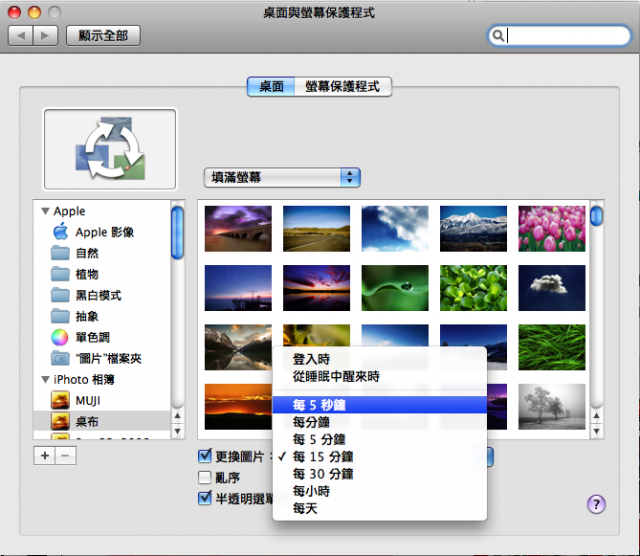
Task: Pick the snowy mountain wallpaper
Action: [473, 229]
